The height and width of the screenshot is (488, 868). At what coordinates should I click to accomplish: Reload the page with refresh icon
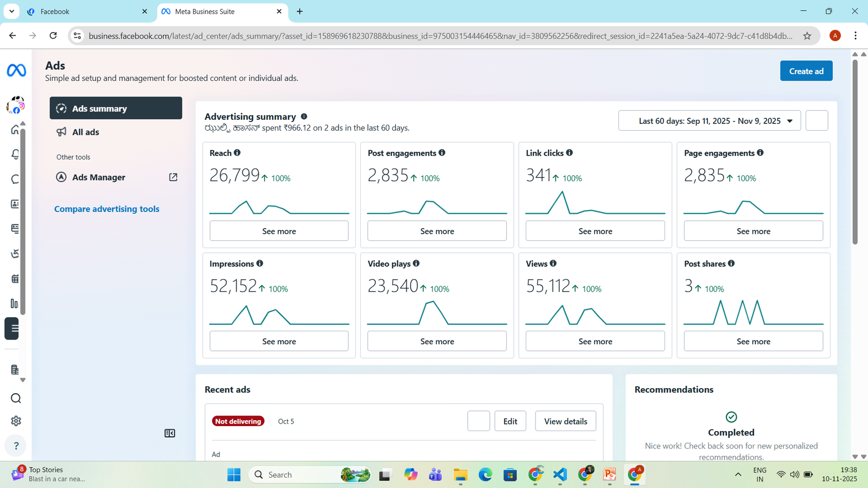(53, 36)
